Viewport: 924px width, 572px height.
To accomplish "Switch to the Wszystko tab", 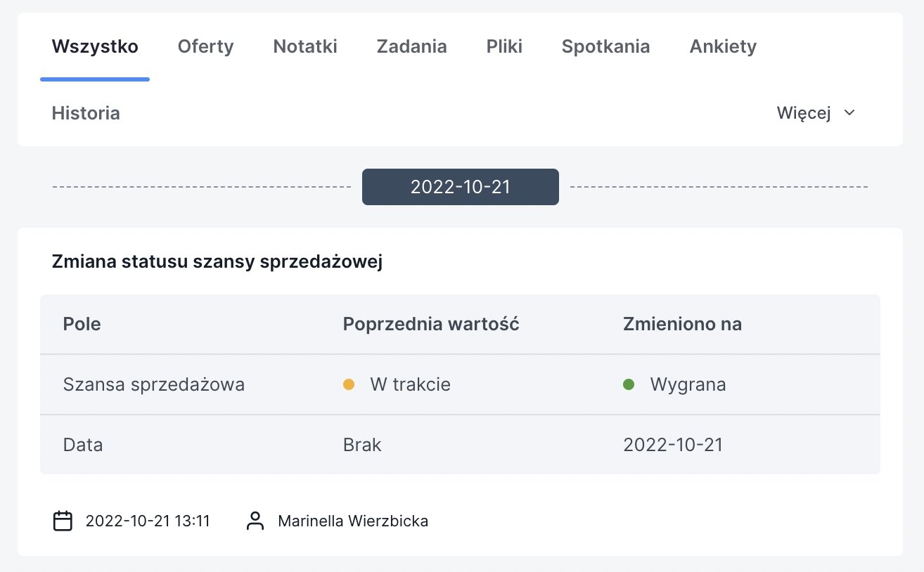I will pos(95,46).
